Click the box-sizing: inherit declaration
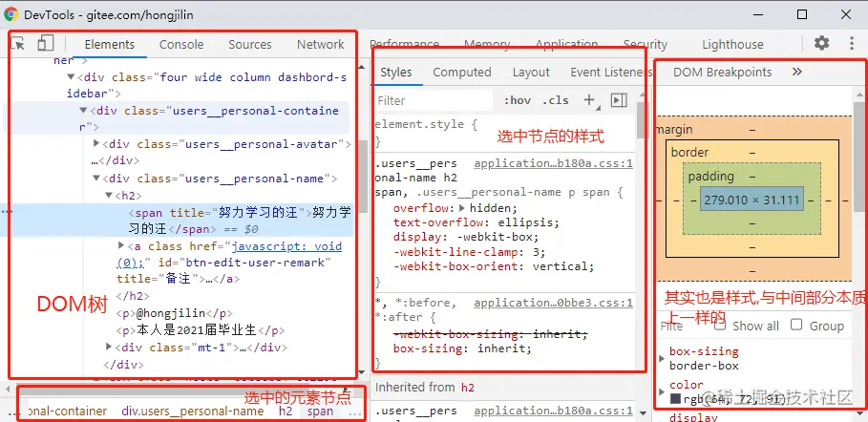 [462, 348]
